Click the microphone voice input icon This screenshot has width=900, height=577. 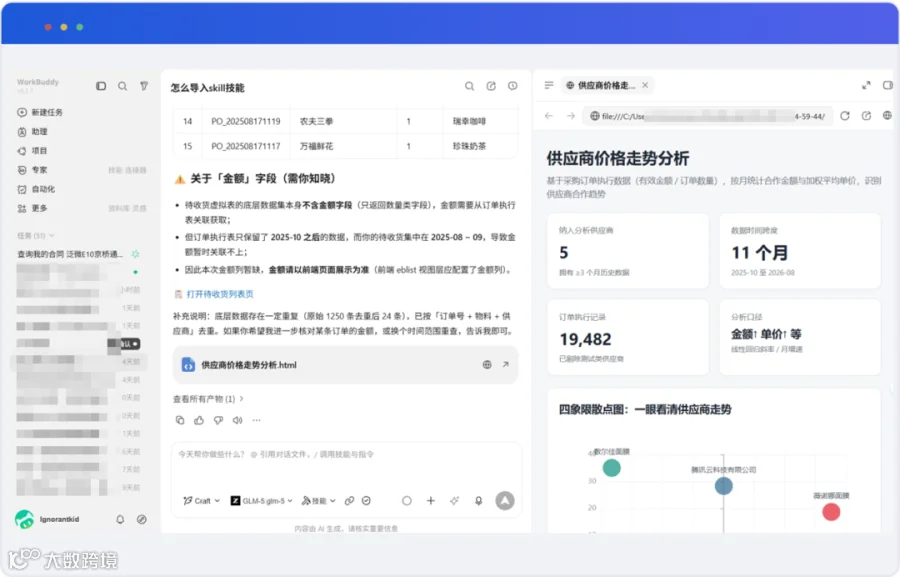coord(478,501)
